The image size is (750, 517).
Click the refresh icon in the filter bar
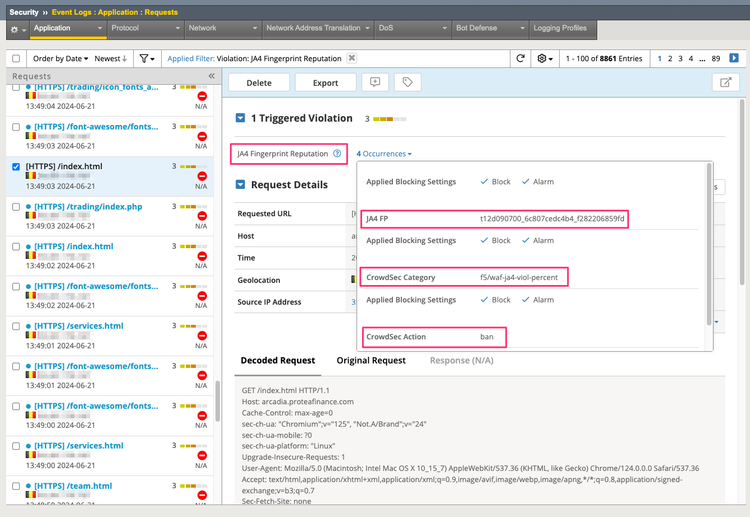pos(520,59)
